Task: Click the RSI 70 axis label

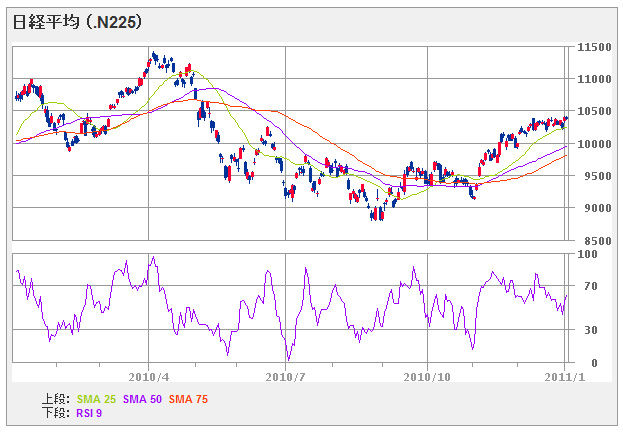Action: tap(590, 286)
